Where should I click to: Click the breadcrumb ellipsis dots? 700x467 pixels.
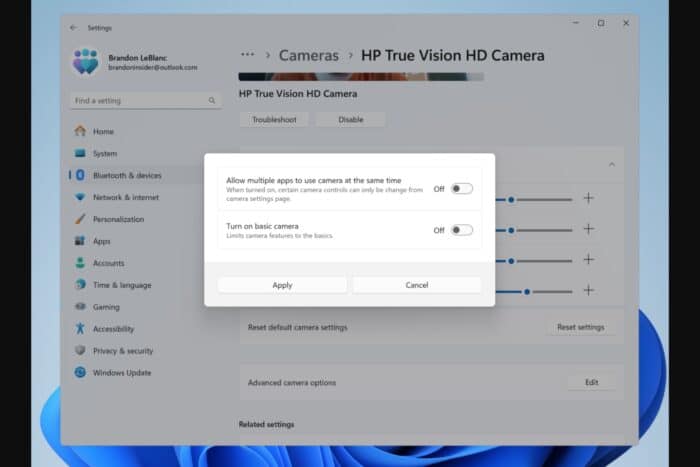pyautogui.click(x=247, y=54)
